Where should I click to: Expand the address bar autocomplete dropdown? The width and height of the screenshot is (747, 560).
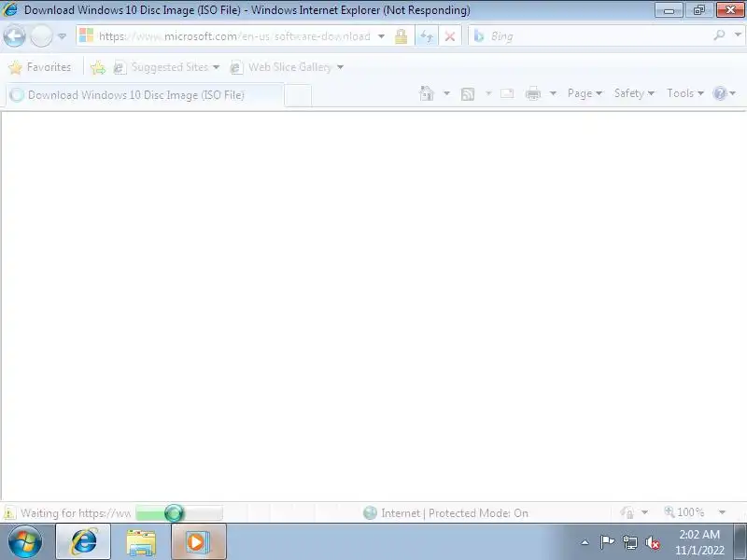[x=381, y=36]
